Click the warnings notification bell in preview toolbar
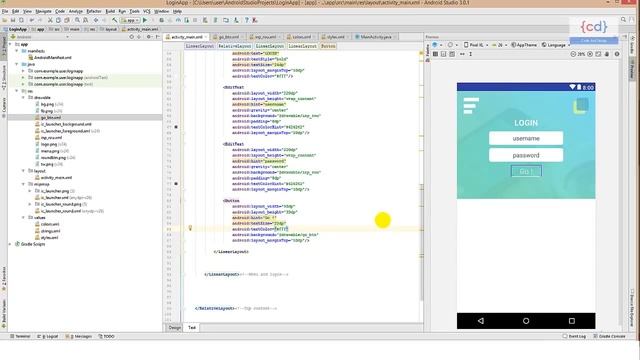 (x=607, y=54)
